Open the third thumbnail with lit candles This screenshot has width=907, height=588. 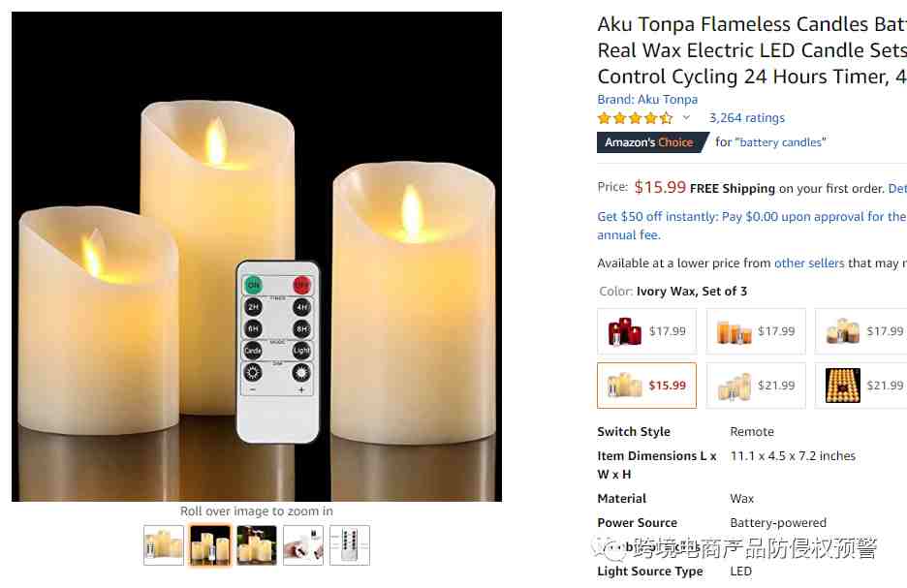tap(257, 545)
